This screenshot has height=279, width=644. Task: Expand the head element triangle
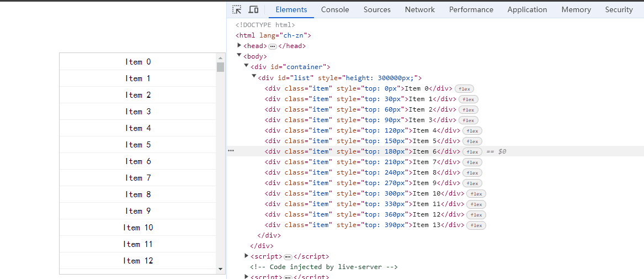click(239, 46)
